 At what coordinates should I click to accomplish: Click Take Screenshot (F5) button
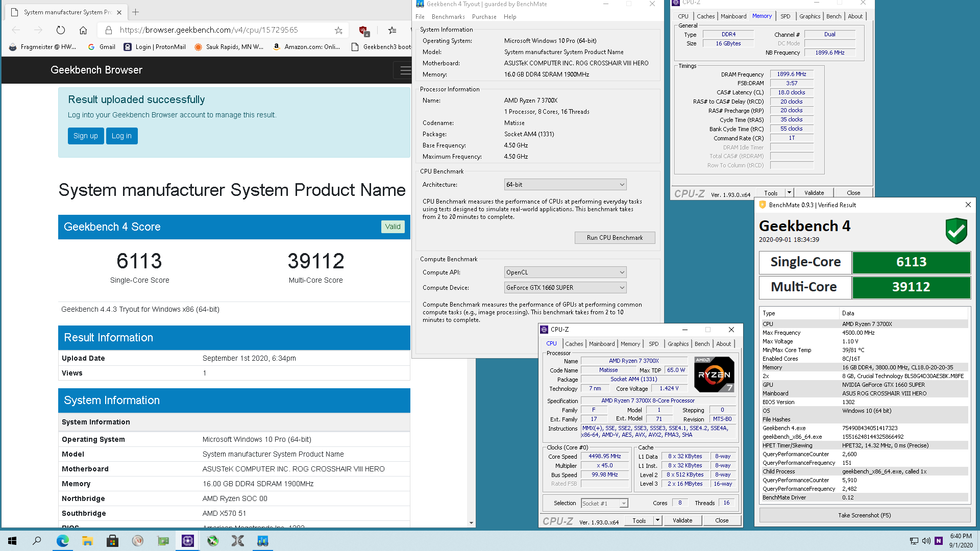pyautogui.click(x=865, y=515)
